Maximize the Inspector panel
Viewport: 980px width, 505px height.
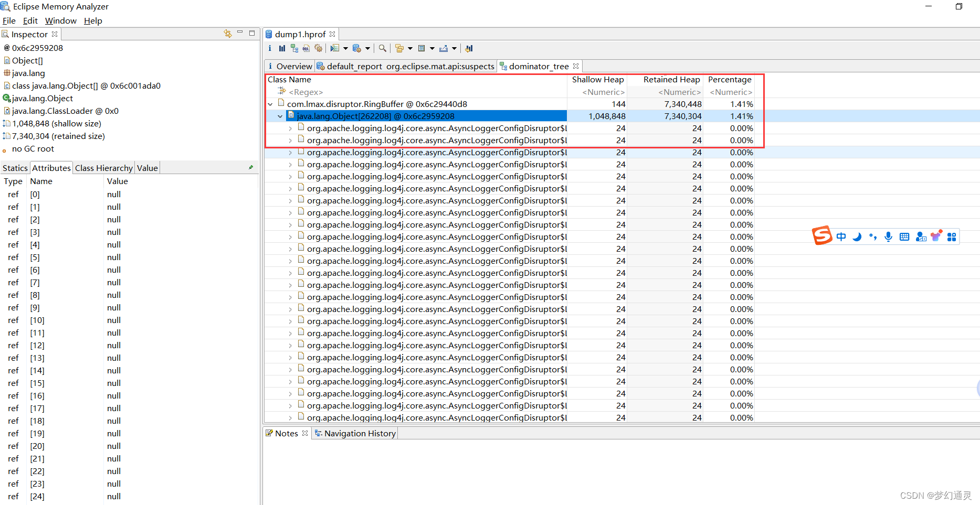252,33
